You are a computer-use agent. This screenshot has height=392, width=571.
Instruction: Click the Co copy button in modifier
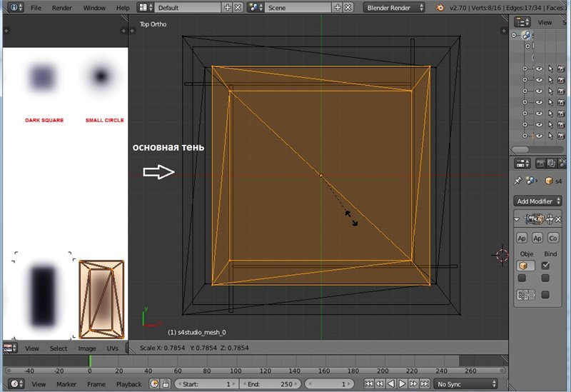click(x=553, y=238)
